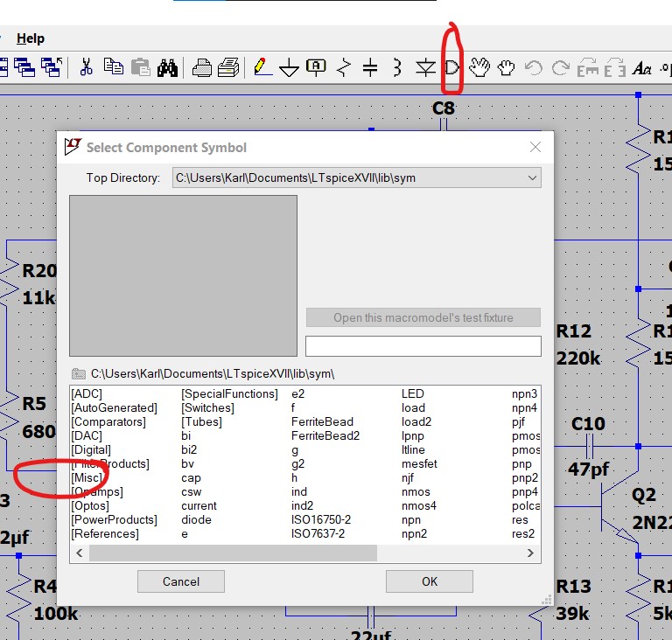Expand the Top Directory dropdown
This screenshot has height=640, width=672.
click(x=532, y=177)
